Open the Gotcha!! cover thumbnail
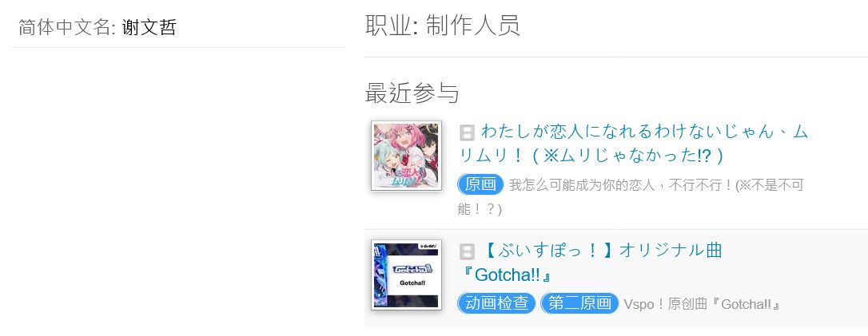 (x=406, y=275)
